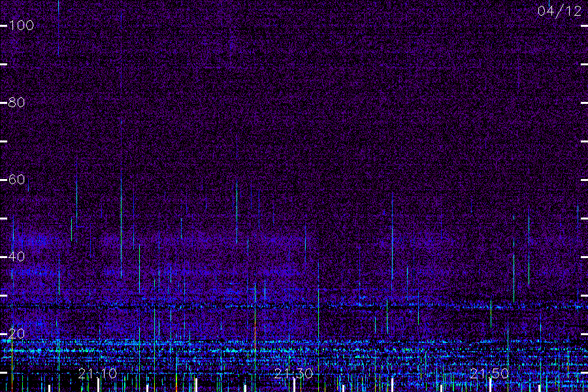Click the 40 frequency axis label
The height and width of the screenshot is (392, 588).
point(16,257)
